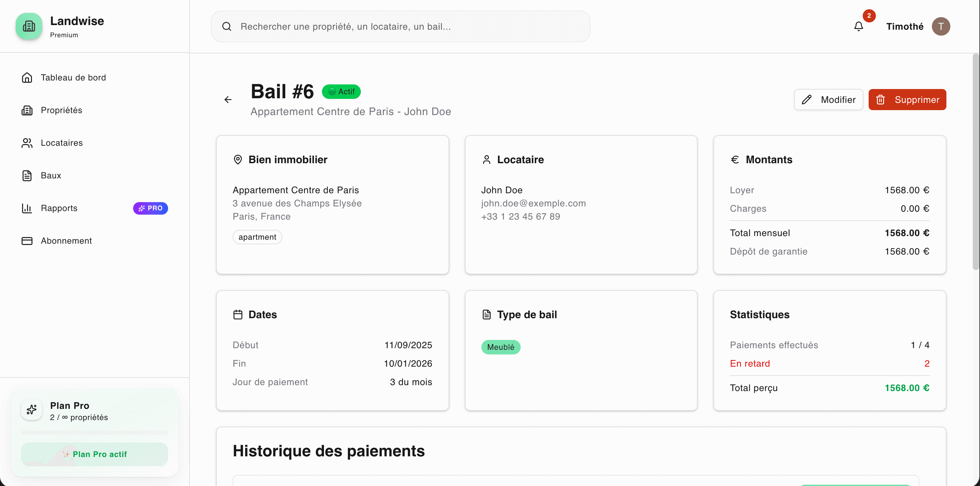Select the Historique des paiements heading

(x=329, y=451)
